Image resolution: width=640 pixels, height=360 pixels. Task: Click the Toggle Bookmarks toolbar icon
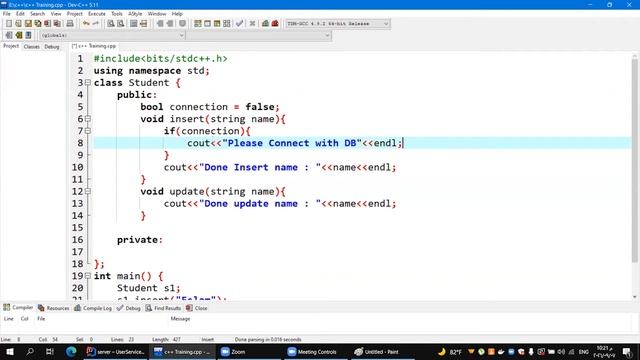coord(19,35)
